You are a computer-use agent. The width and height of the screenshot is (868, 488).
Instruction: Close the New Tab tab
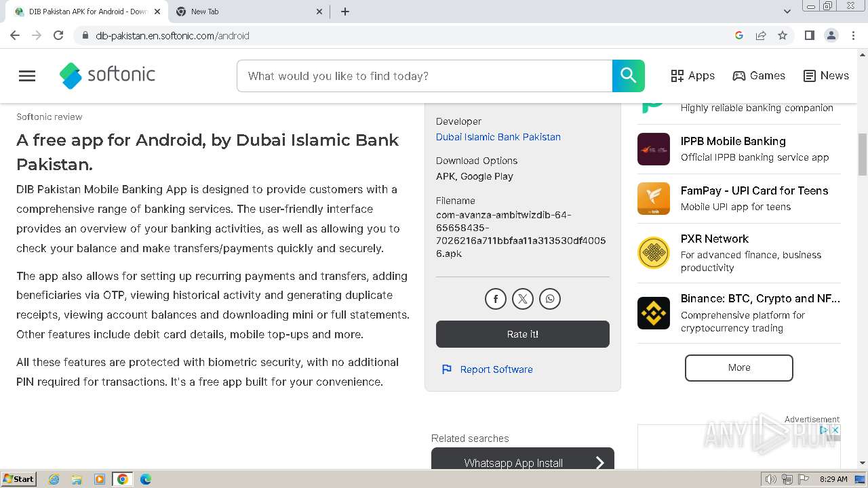coord(320,12)
